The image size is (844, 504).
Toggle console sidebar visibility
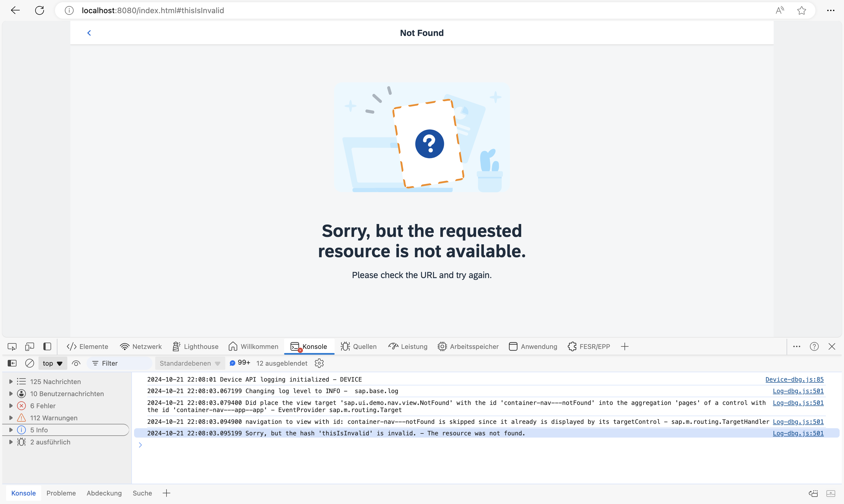click(12, 363)
